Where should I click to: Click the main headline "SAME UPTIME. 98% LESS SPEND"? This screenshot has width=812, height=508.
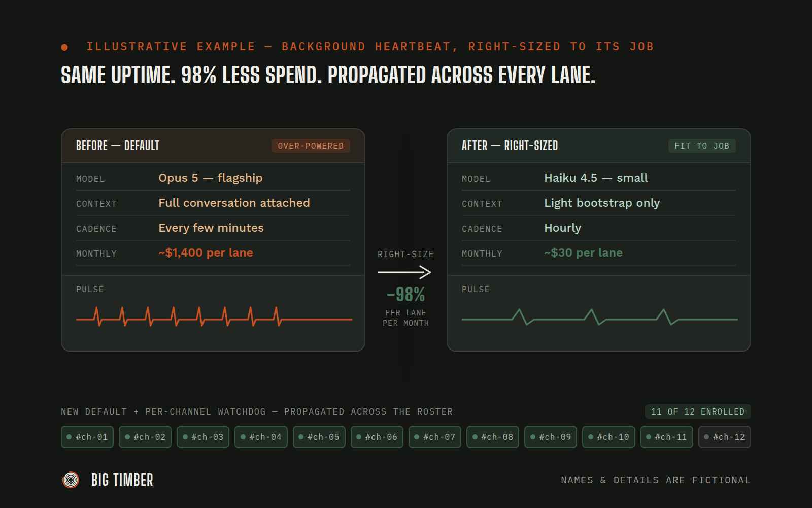coord(328,75)
